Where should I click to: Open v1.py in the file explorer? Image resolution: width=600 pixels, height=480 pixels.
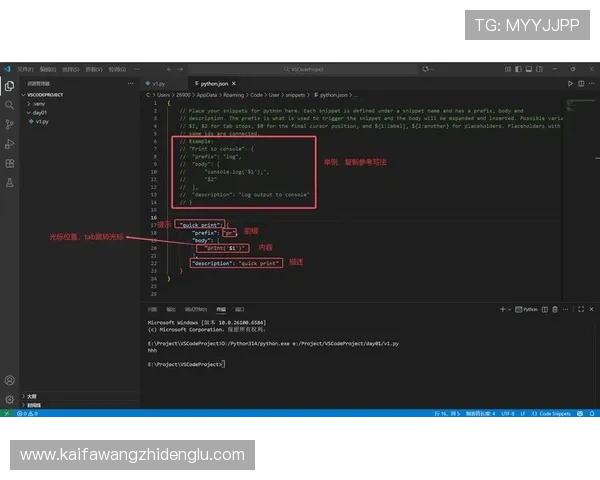pyautogui.click(x=41, y=121)
